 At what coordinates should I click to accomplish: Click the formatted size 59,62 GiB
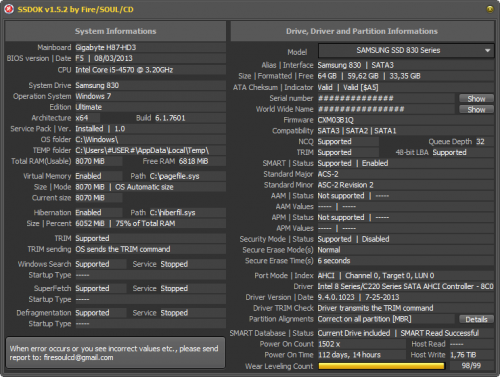click(363, 76)
